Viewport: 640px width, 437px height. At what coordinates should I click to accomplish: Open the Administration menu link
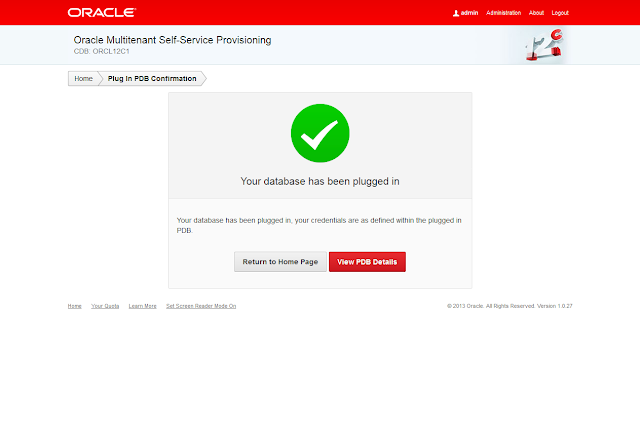tap(503, 13)
